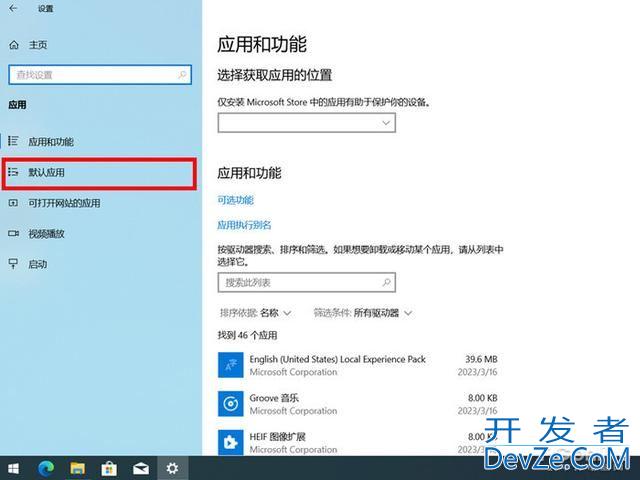This screenshot has width=640, height=480.
Task: Click the magnifier icon in 查找设置 box
Action: [x=182, y=75]
